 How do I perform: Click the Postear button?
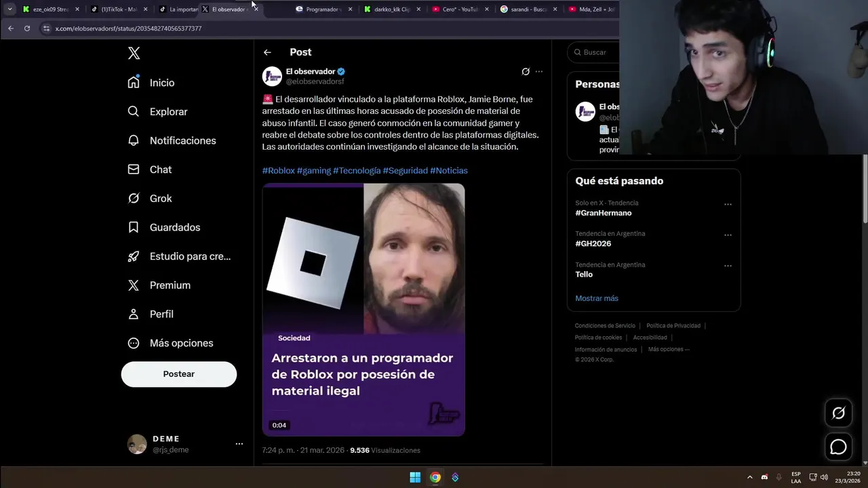tap(179, 374)
